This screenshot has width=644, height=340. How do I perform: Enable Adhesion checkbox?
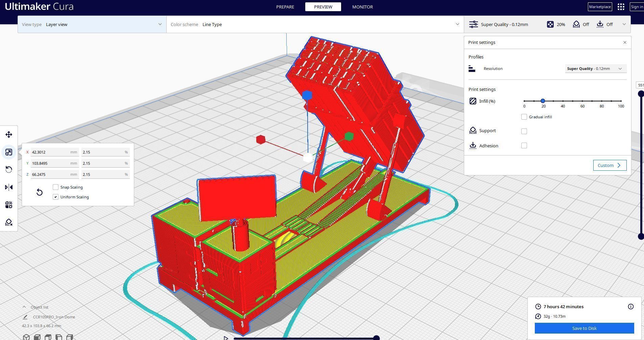524,145
